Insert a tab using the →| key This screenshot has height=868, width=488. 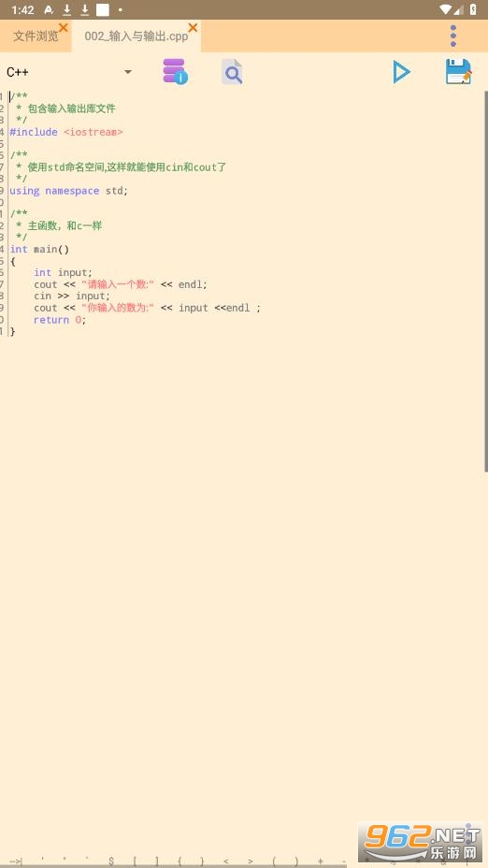pos(16,861)
